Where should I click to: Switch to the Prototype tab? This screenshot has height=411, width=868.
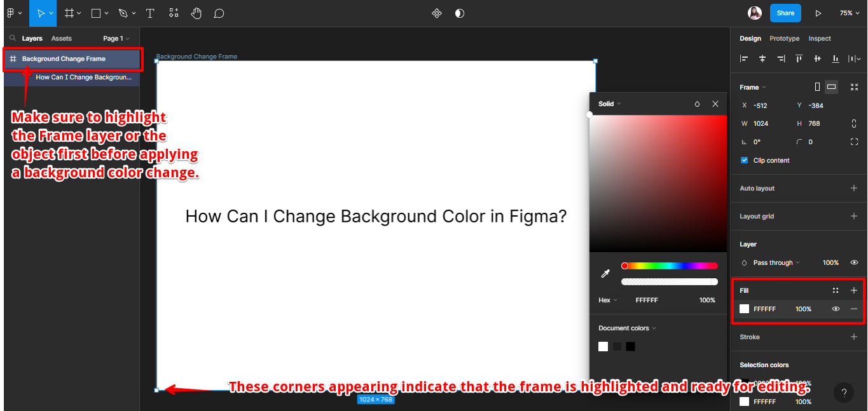coord(784,39)
